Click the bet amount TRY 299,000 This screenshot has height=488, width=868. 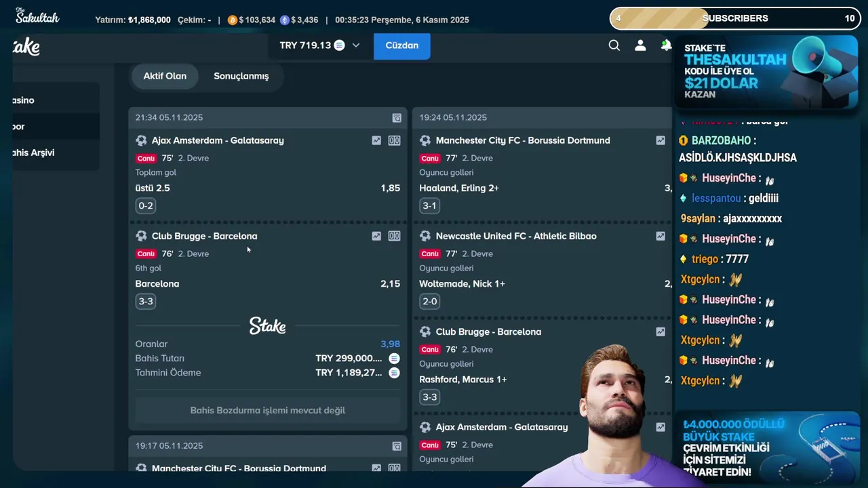pos(349,359)
